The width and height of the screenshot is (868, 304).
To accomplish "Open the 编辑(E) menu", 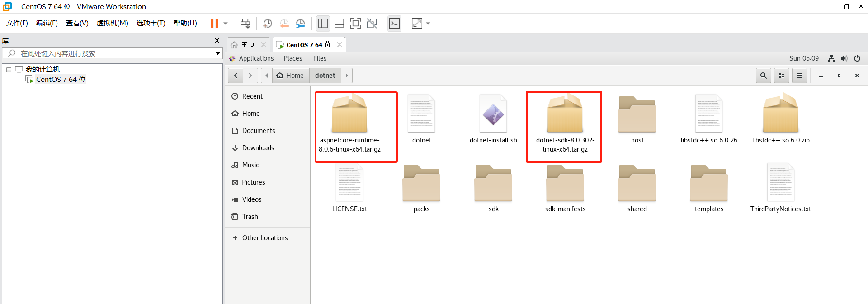I will tap(47, 23).
